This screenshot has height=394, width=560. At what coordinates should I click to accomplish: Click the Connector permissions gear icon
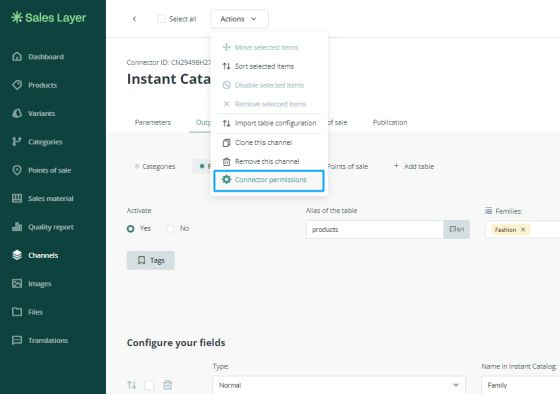226,179
